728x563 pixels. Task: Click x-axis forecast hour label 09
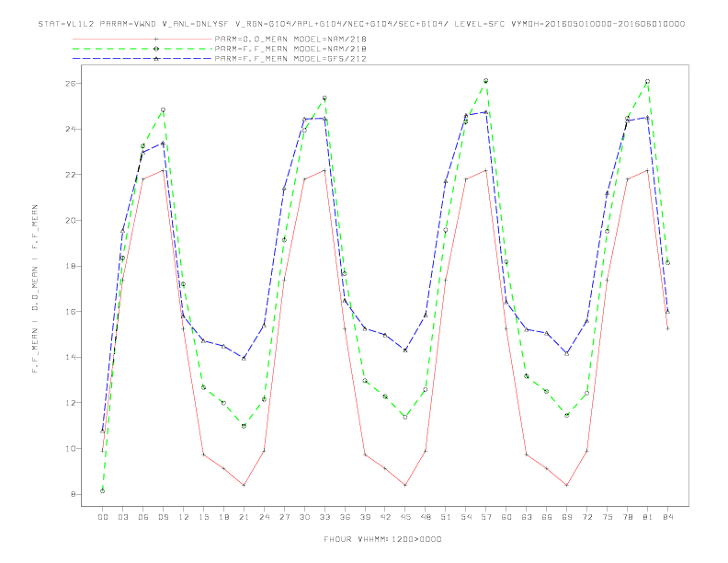163,517
